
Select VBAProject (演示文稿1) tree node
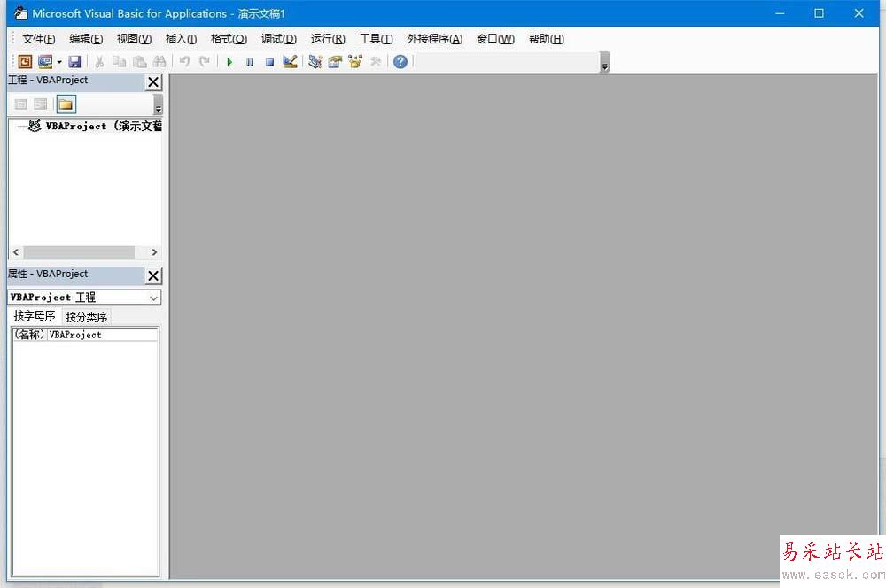tap(94, 126)
